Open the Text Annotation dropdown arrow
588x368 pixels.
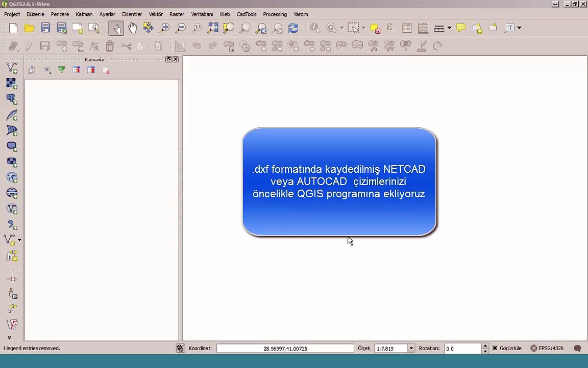[519, 28]
